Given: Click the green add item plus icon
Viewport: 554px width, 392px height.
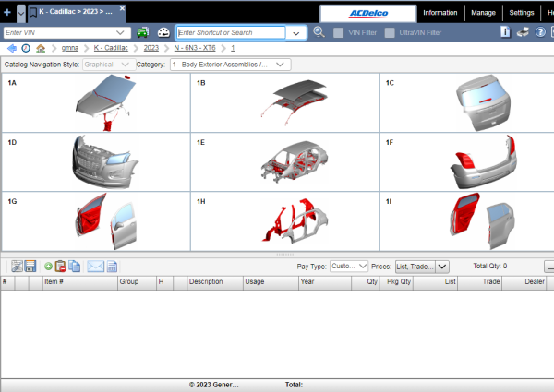Looking at the screenshot, I should tap(48, 267).
